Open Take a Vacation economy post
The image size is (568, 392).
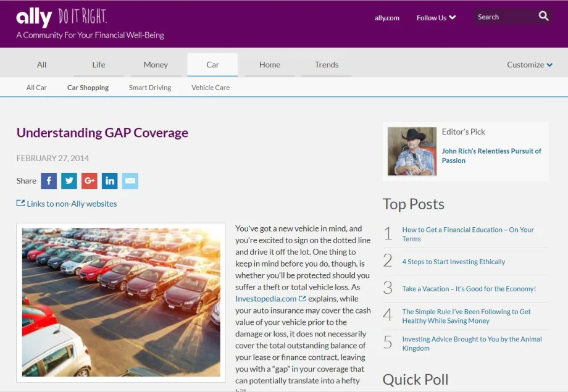(x=469, y=289)
